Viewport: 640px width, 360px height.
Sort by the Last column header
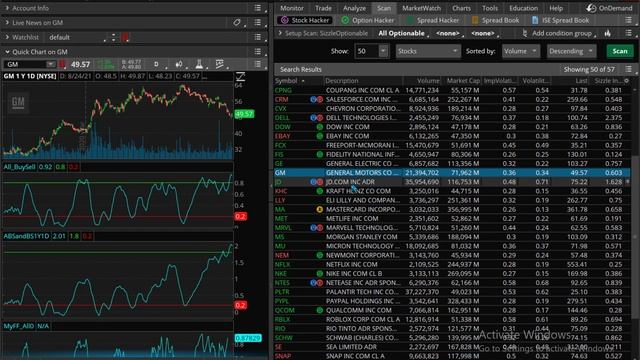click(581, 81)
